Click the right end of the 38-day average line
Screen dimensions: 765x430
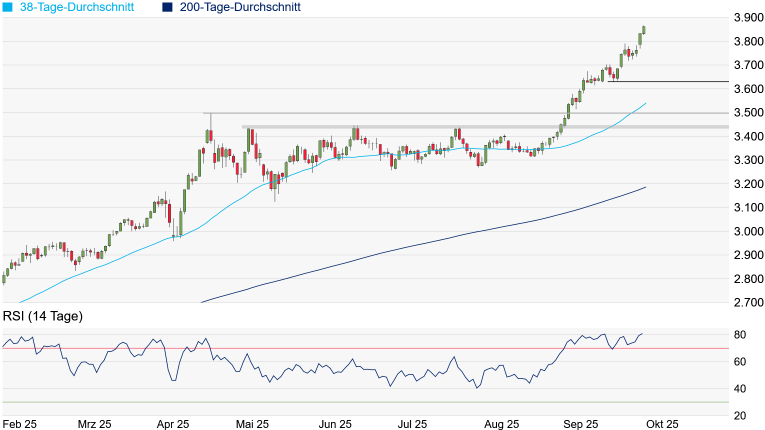coord(645,103)
